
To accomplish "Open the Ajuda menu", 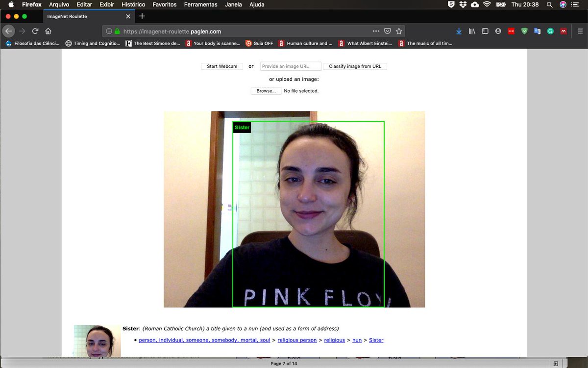I will coord(257,4).
